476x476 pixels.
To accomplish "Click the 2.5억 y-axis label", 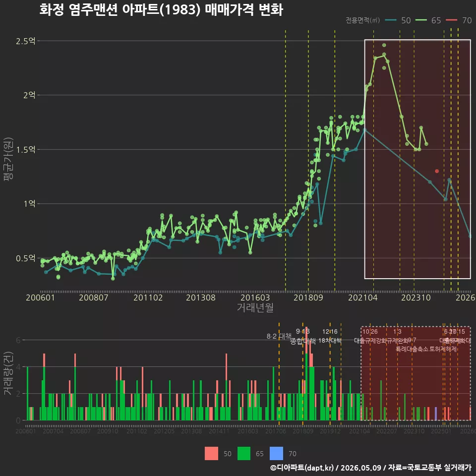I will (x=25, y=41).
